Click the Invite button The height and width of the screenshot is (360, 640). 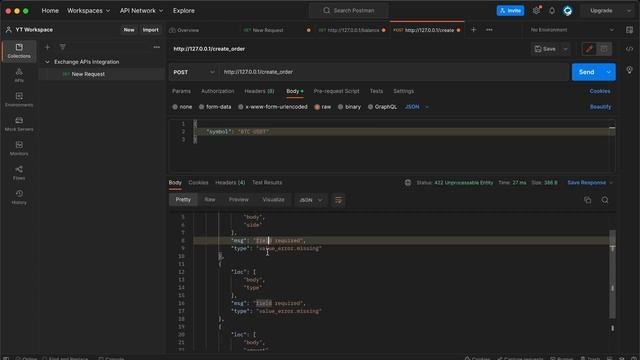pos(510,11)
